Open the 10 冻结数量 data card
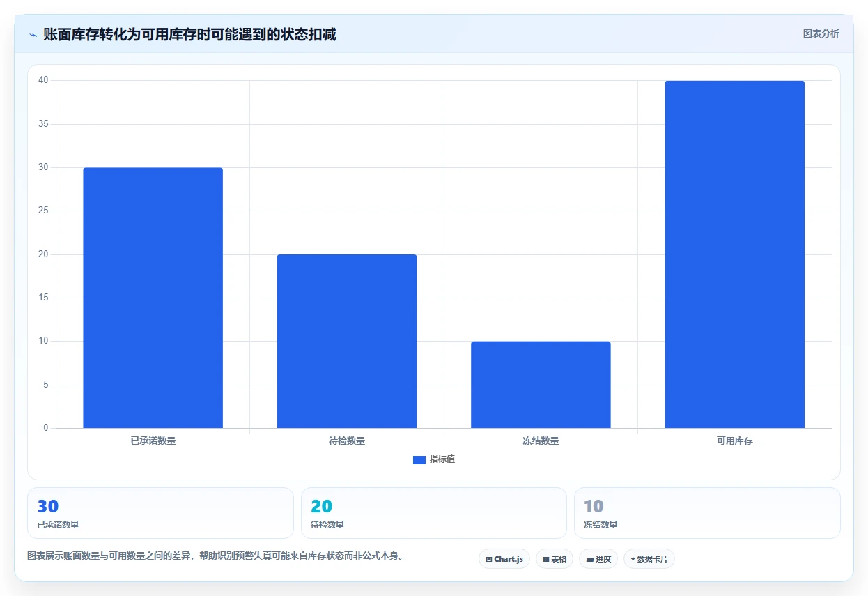Viewport: 868px width, 596px height. 707,513
